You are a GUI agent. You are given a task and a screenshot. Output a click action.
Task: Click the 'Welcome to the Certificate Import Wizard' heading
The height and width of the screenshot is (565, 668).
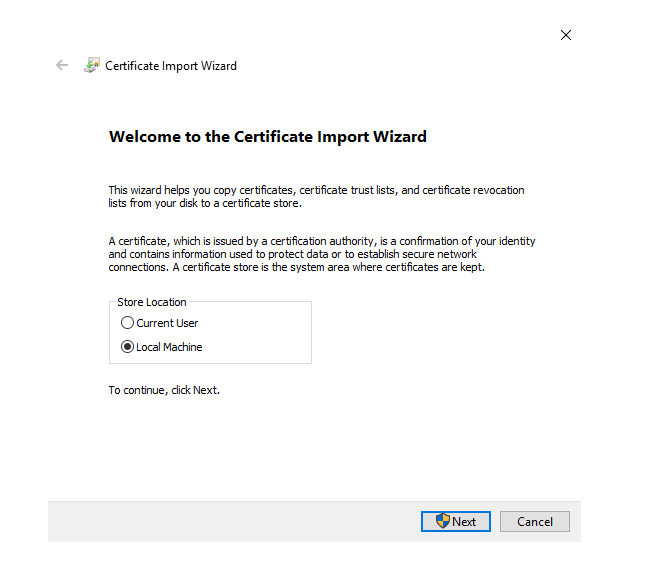pyautogui.click(x=267, y=137)
